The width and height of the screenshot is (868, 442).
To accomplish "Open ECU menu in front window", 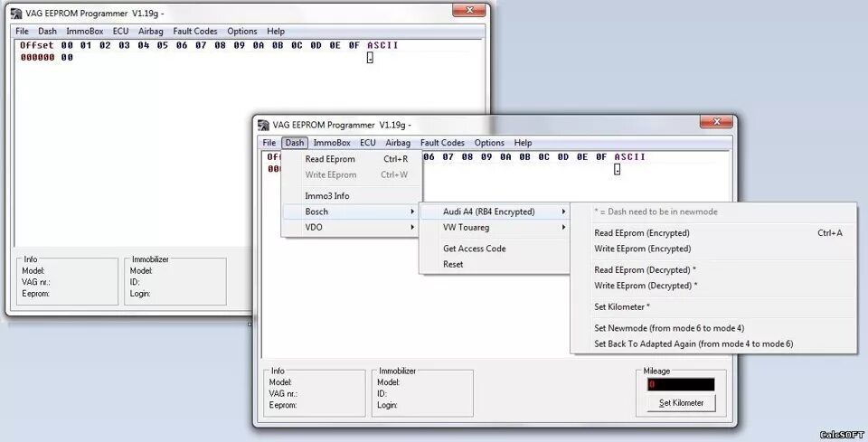I will (x=368, y=143).
